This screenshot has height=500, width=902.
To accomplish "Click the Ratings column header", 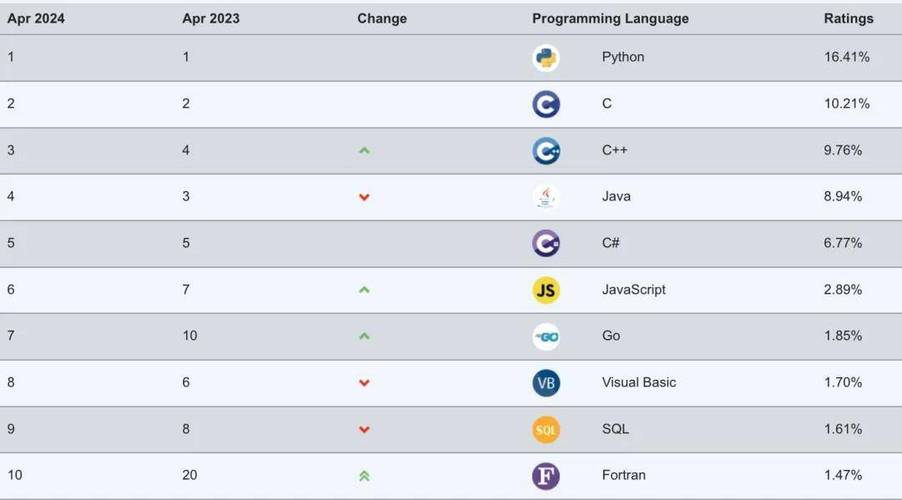I will (x=849, y=18).
